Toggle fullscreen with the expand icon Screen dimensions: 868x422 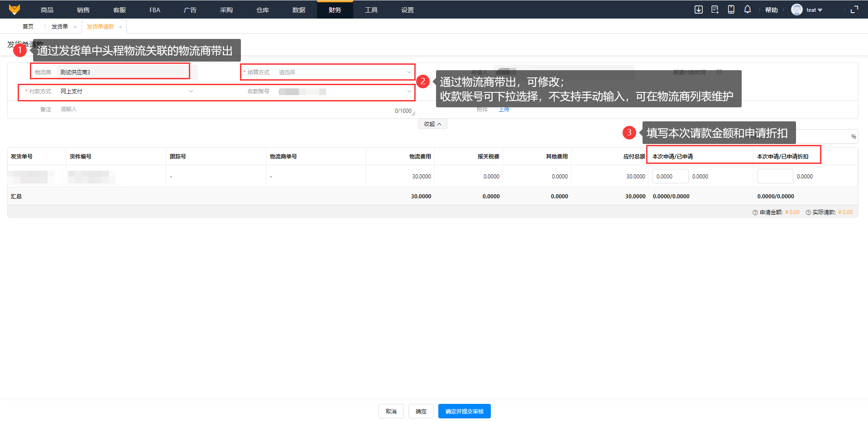(x=854, y=10)
